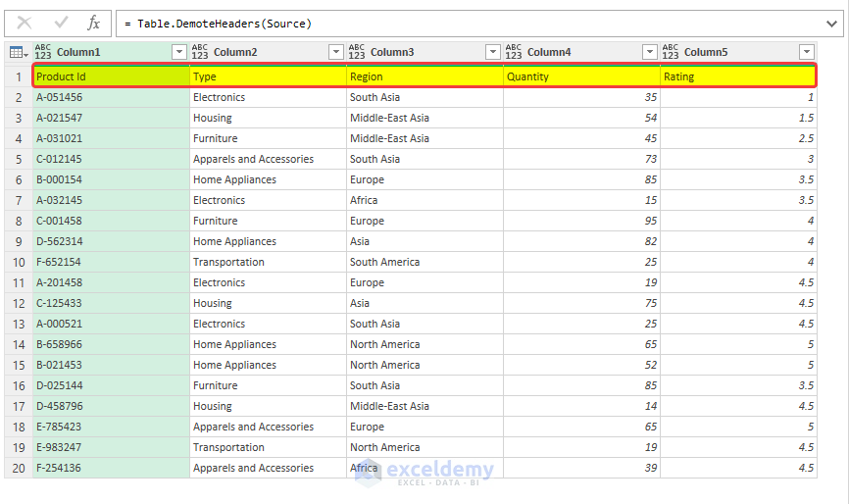Click the ABC123 data type icon of Column4
Viewport: 849px width, 504px height.
[514, 52]
